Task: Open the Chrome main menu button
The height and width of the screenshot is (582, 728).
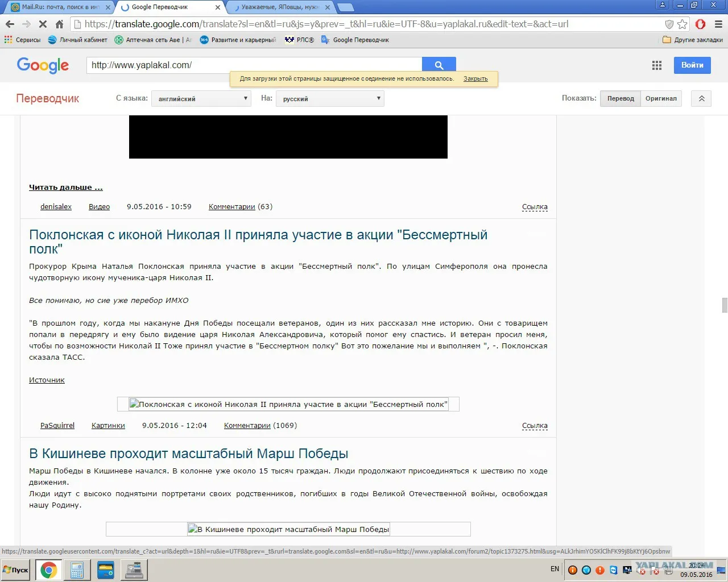Action: [718, 24]
